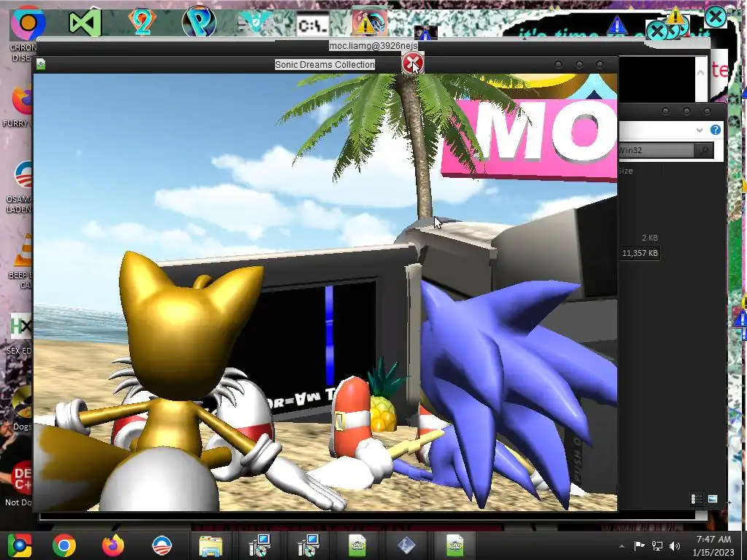Viewport: 747px width, 560px height.
Task: Switch Explorer to details view icon
Action: tap(697, 499)
